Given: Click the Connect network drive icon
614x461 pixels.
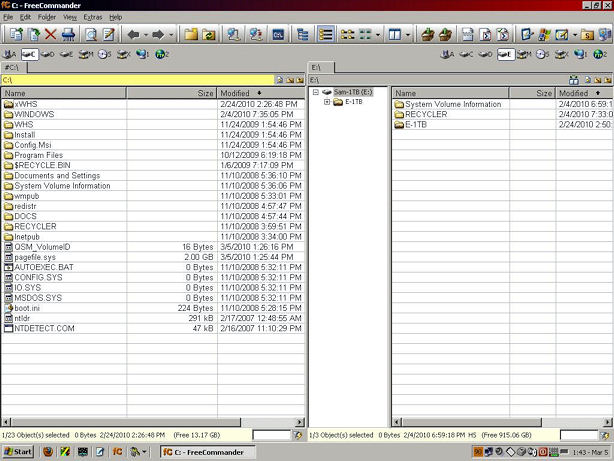Looking at the screenshot, I should pyautogui.click(x=233, y=34).
